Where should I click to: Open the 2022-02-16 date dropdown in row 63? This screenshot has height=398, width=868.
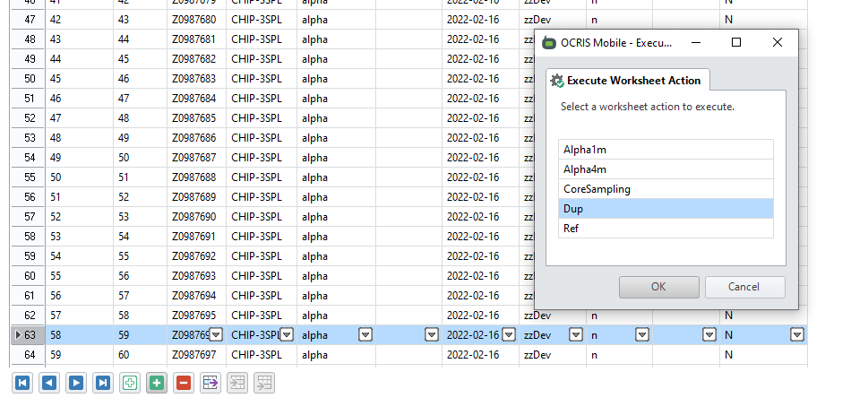point(509,335)
